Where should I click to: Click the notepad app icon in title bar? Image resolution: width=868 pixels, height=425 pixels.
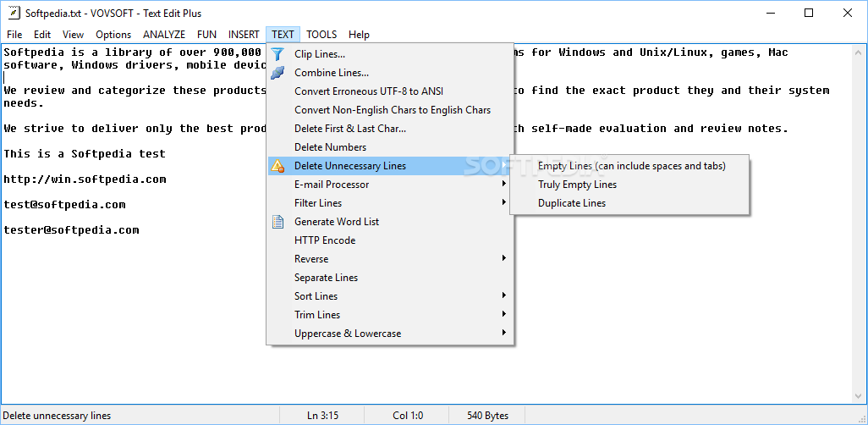pos(14,14)
